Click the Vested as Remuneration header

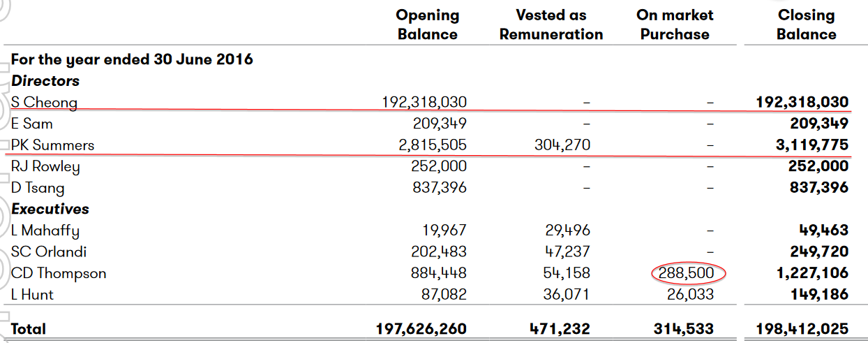tap(551, 24)
